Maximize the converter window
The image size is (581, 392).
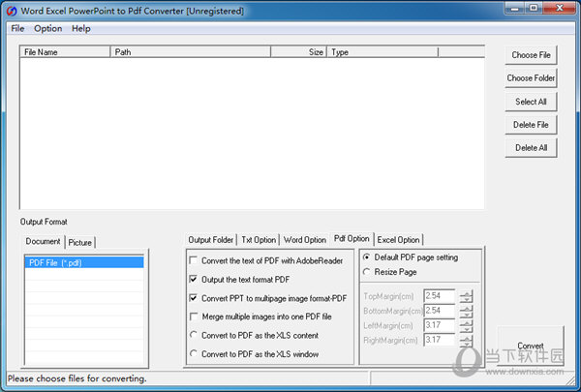tap(534, 8)
